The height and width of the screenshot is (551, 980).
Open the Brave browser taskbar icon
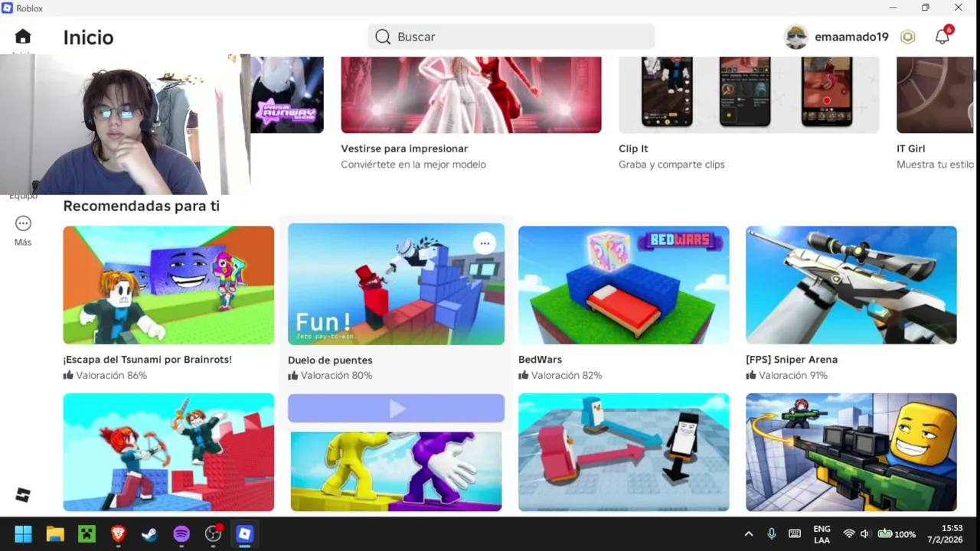pos(118,534)
